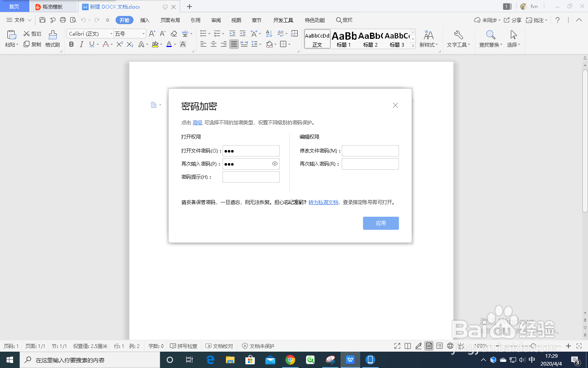Expand bullet list style dropdown

pyautogui.click(x=209, y=34)
